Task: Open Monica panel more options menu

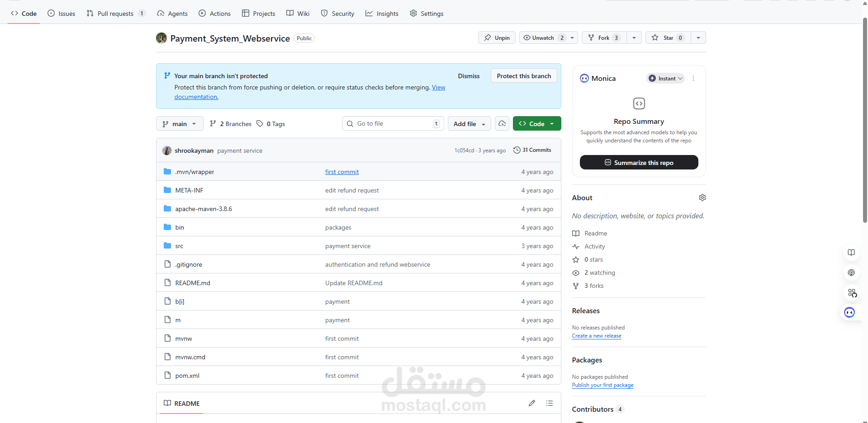Action: [x=693, y=78]
